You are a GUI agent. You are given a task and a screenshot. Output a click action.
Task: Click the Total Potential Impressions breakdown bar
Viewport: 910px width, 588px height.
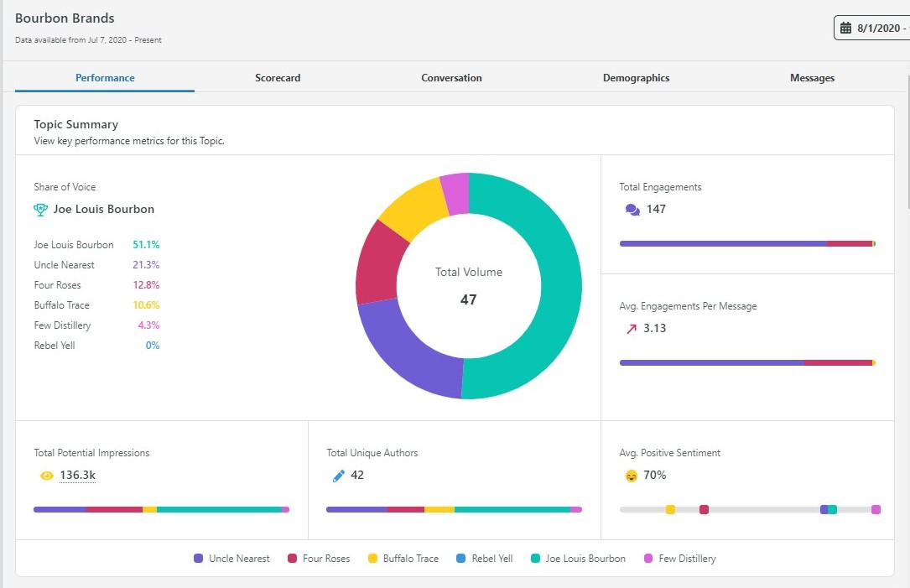pyautogui.click(x=161, y=510)
